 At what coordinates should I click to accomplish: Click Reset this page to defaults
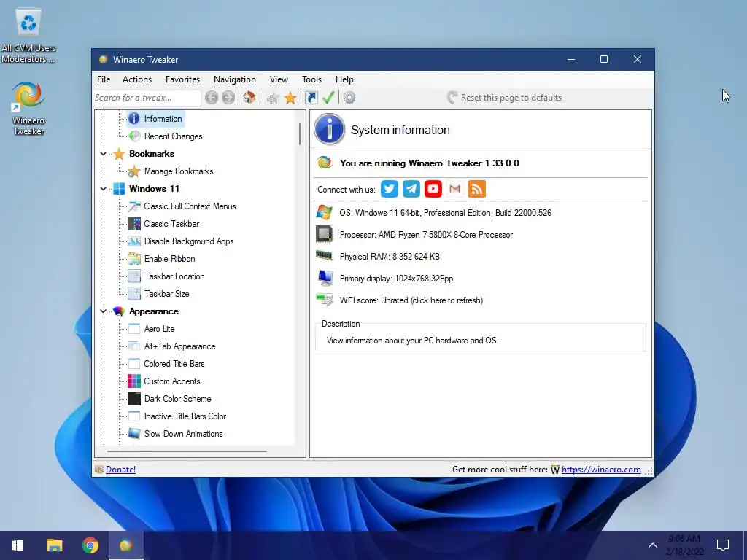pos(504,98)
